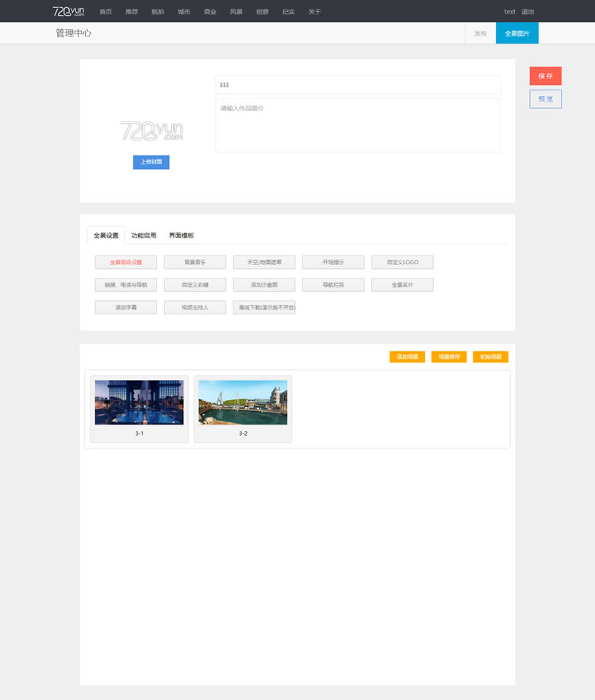The image size is (595, 700).
Task: Click the 720yun logo in header
Action: 68,11
